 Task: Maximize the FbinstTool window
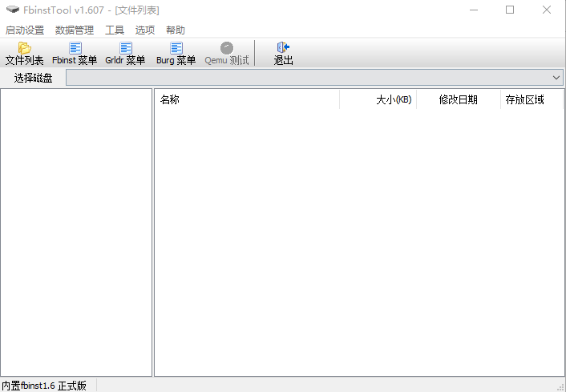510,10
